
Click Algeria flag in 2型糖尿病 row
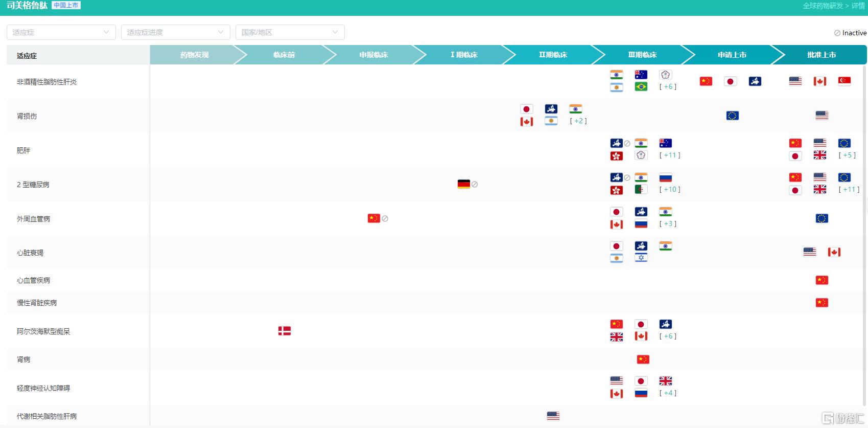click(x=641, y=190)
